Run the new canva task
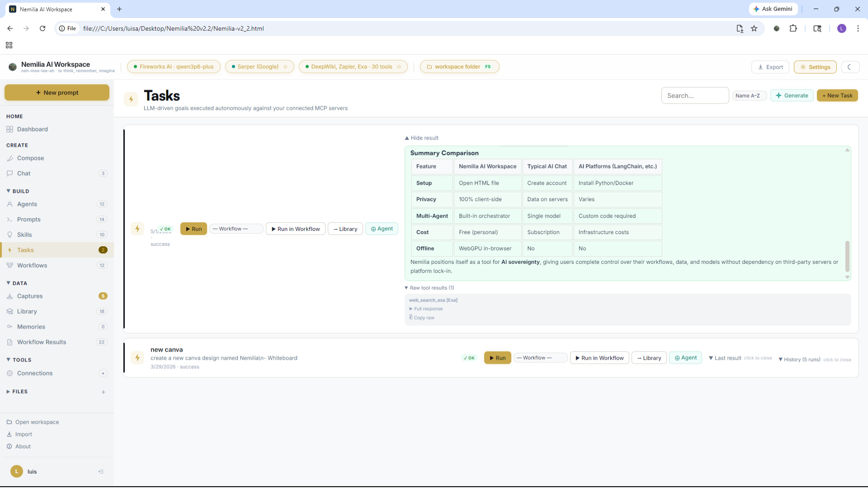The width and height of the screenshot is (868, 488). coord(498,358)
